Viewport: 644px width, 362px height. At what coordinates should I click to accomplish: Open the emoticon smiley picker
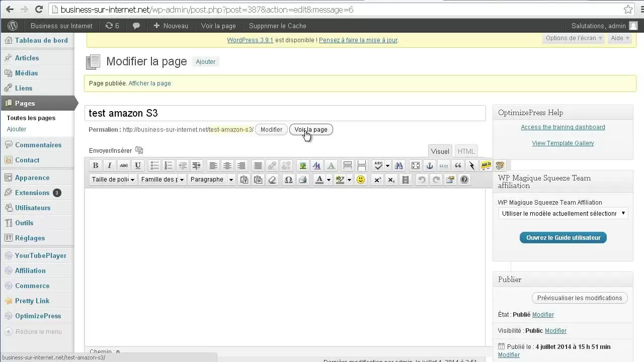pos(360,179)
